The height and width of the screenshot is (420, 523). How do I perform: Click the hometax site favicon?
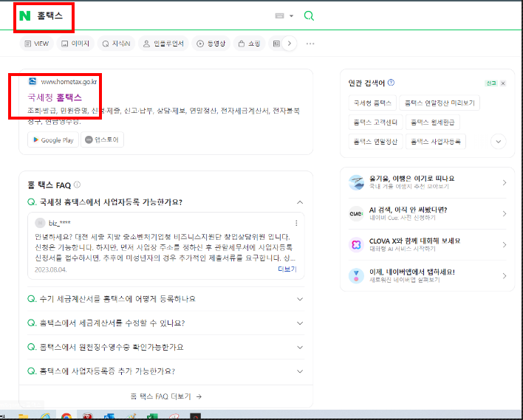click(x=33, y=81)
